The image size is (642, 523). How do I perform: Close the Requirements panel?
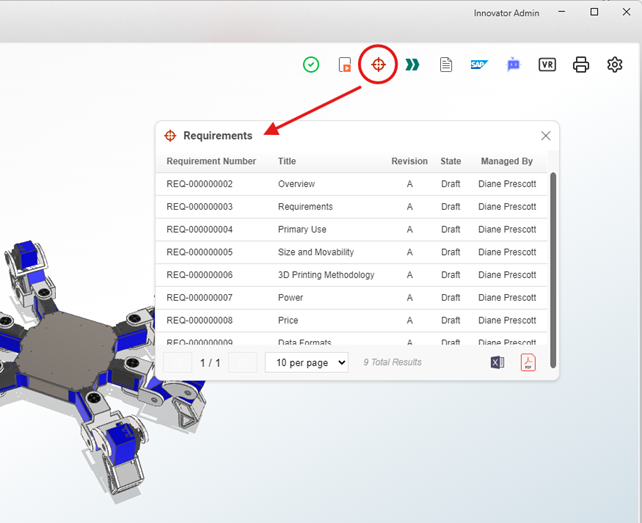(545, 136)
